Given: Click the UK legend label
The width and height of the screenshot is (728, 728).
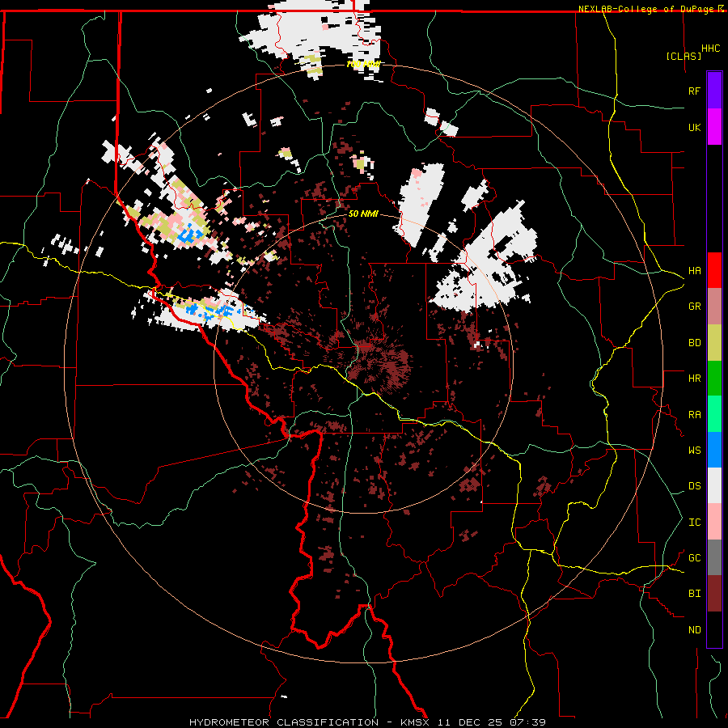Looking at the screenshot, I should click(x=694, y=127).
